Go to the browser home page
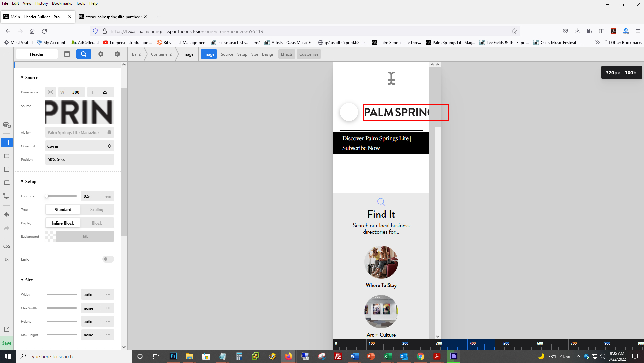The width and height of the screenshot is (644, 363). 32,31
